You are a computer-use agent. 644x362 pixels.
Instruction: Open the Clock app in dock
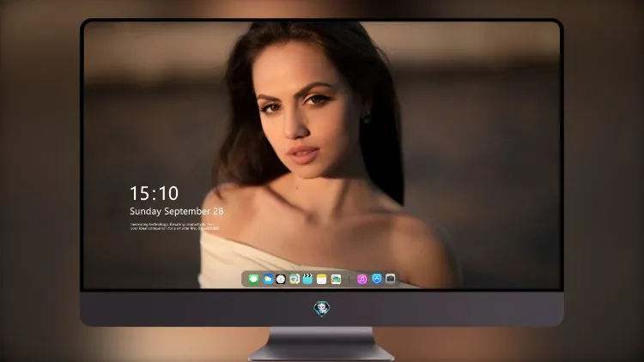click(281, 279)
